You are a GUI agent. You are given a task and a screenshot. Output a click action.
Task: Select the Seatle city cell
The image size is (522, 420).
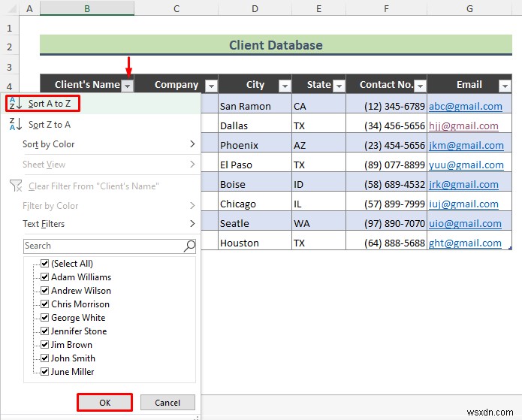point(255,221)
